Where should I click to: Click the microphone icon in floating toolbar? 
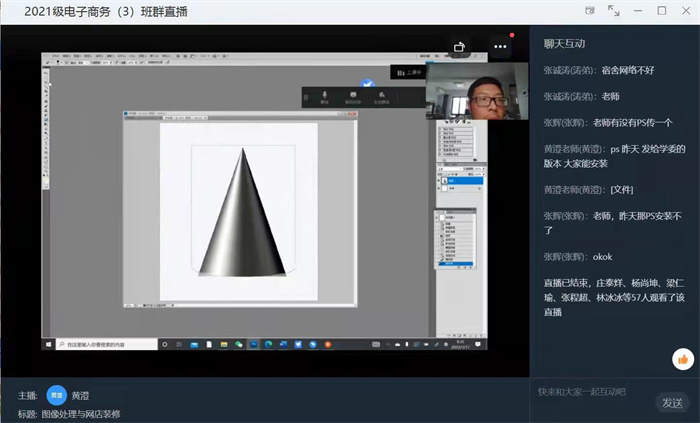pos(324,97)
